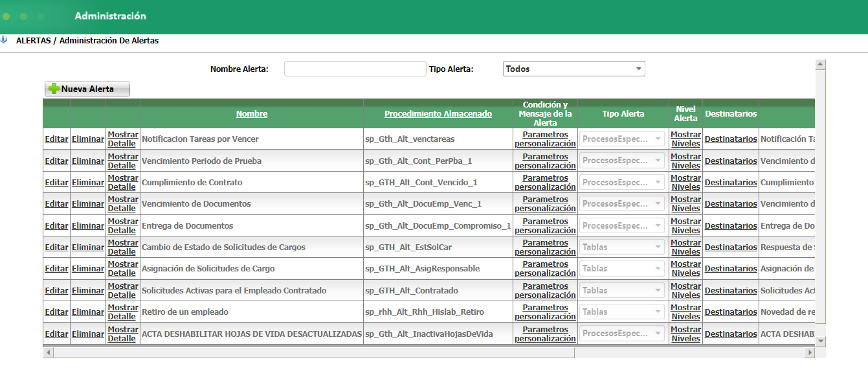Open Tipo Alerta dropdown in Cambio de Estado row
Screen dimensions: 868x377
tap(622, 247)
